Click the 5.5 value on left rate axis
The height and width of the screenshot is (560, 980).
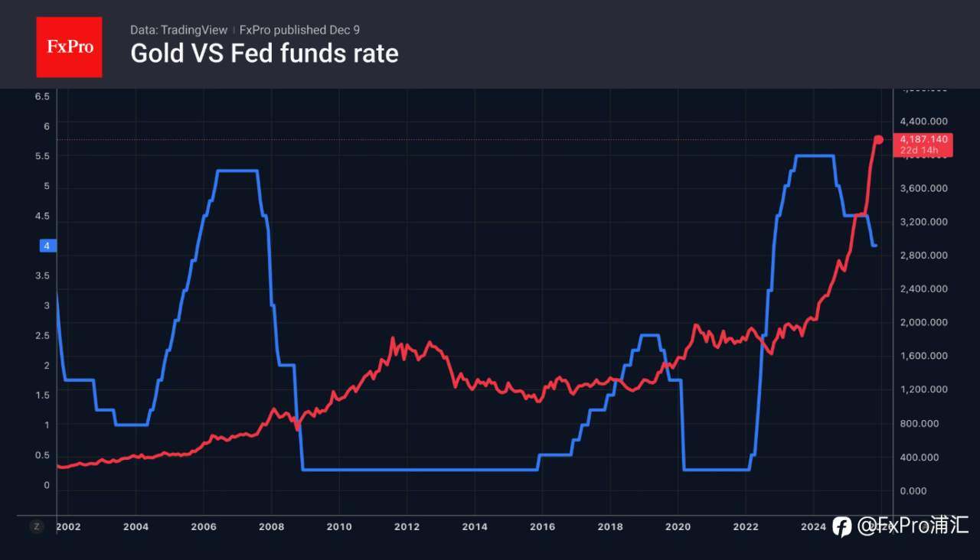coord(42,156)
